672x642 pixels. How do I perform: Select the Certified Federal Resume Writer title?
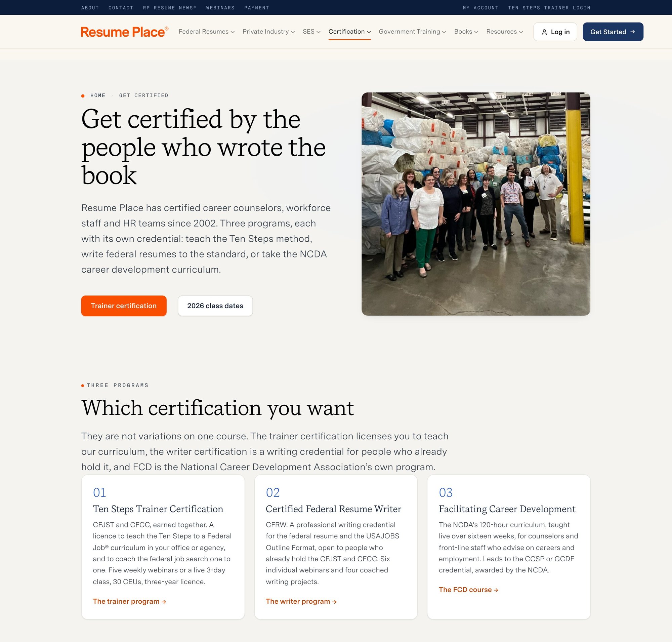click(334, 509)
